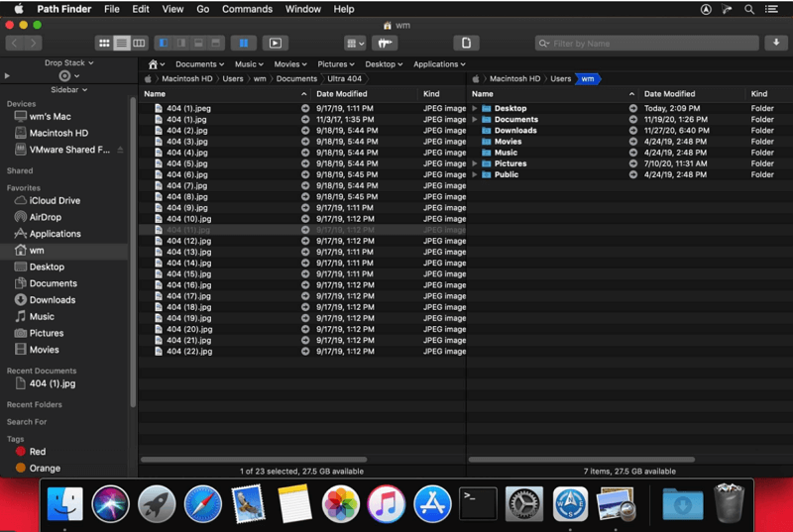Open the Music bookmark dropdown

pyautogui.click(x=249, y=64)
